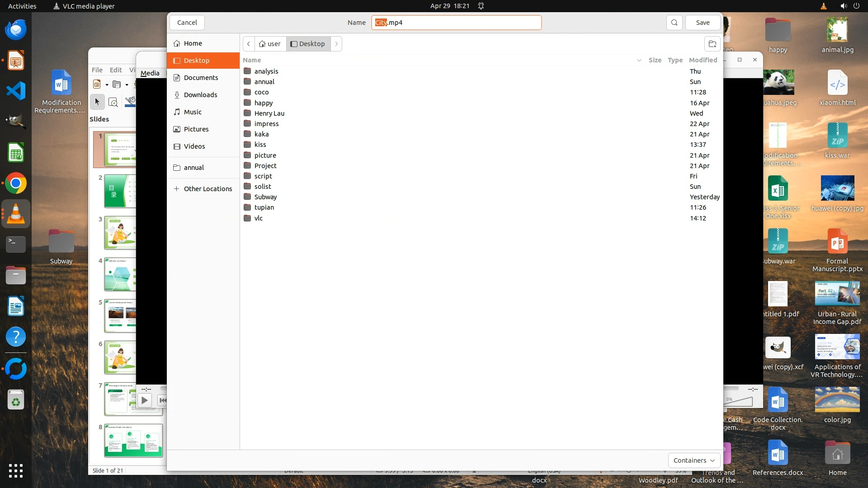
Task: Click the VLC previous track button
Action: pyautogui.click(x=163, y=400)
